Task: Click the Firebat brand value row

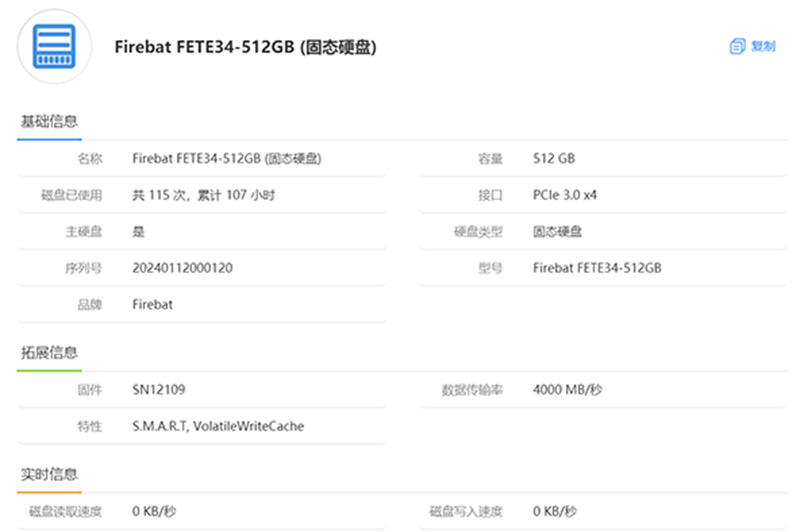Action: tap(202, 305)
